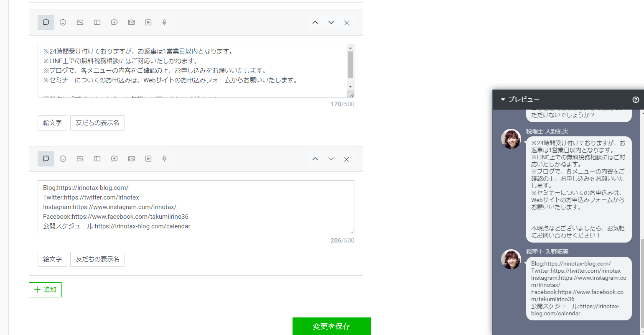The width and height of the screenshot is (644, 335).
Task: Choose sticker icon in Blog links block
Action: click(63, 159)
